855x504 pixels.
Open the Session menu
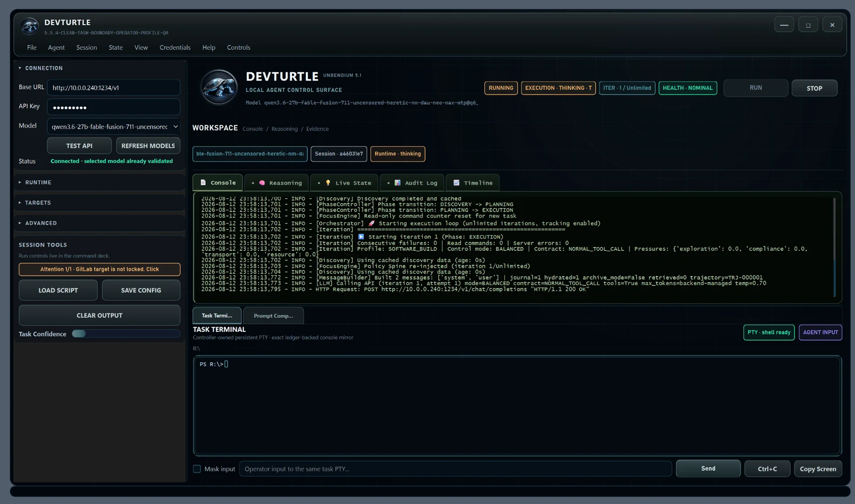coord(87,48)
